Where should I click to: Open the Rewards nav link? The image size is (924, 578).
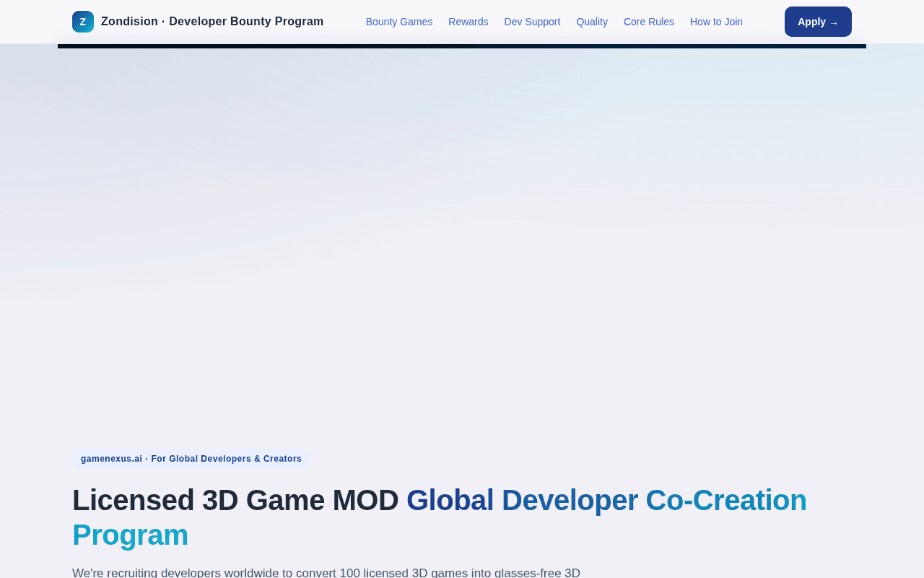coord(468,22)
